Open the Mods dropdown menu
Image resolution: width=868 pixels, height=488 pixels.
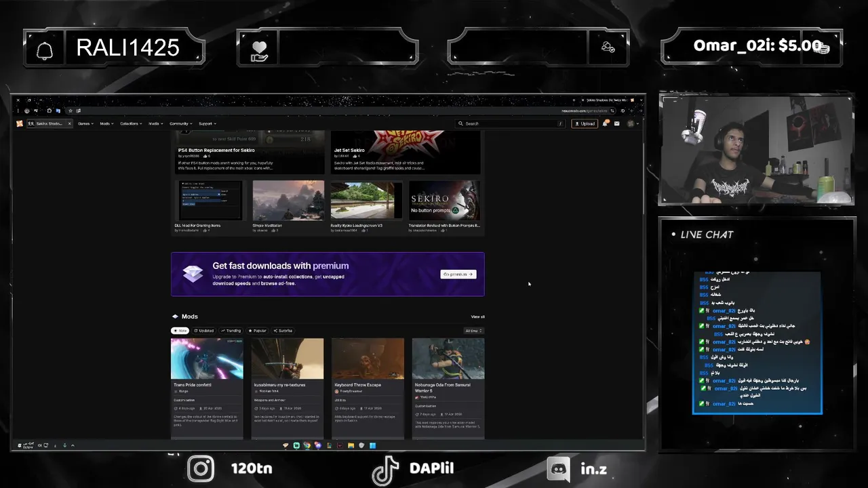(x=106, y=123)
